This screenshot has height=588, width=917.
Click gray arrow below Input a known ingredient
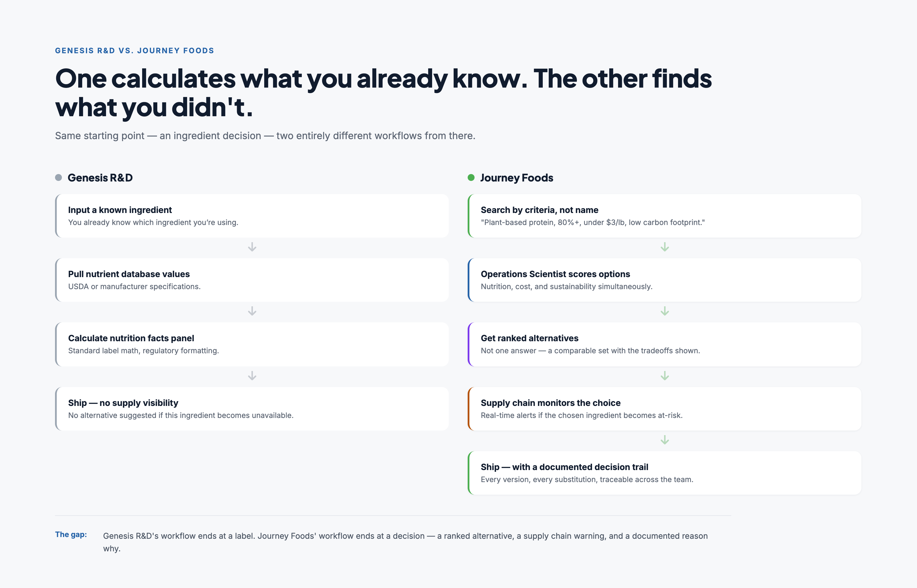252,247
